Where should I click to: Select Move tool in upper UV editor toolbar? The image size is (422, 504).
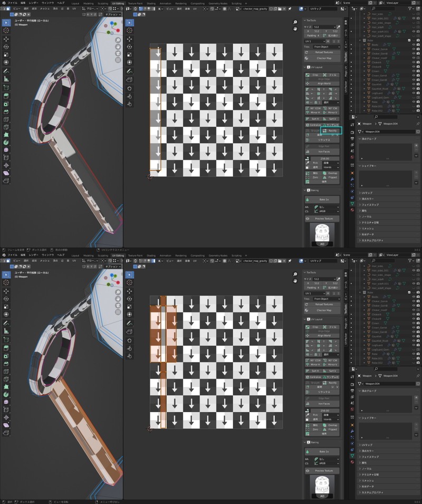[x=129, y=39]
